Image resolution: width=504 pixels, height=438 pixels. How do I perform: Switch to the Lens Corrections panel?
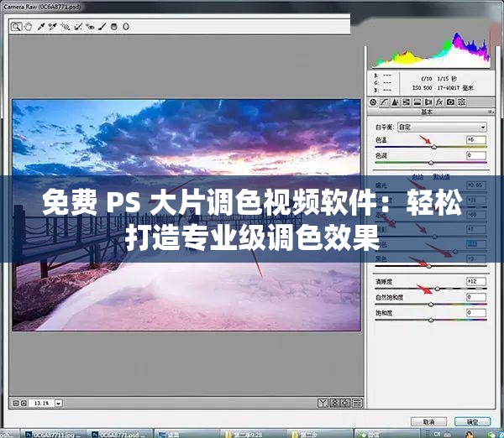(x=428, y=102)
